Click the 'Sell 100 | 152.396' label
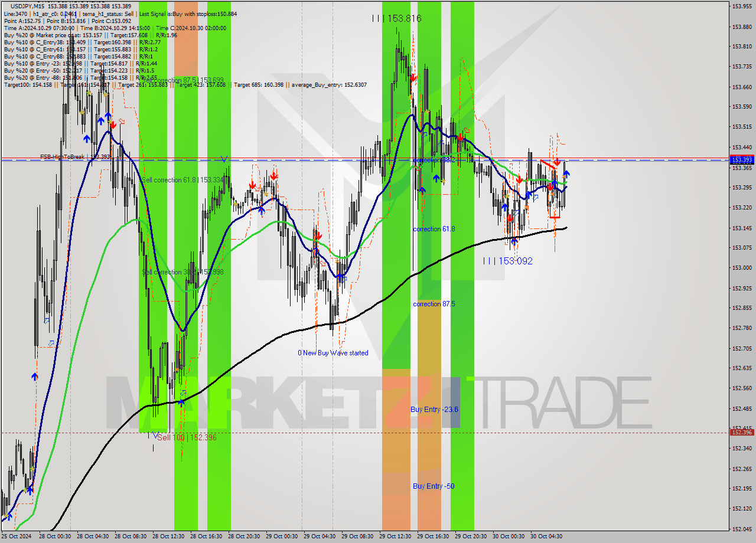Viewport: 756px width, 543px height. tap(187, 437)
